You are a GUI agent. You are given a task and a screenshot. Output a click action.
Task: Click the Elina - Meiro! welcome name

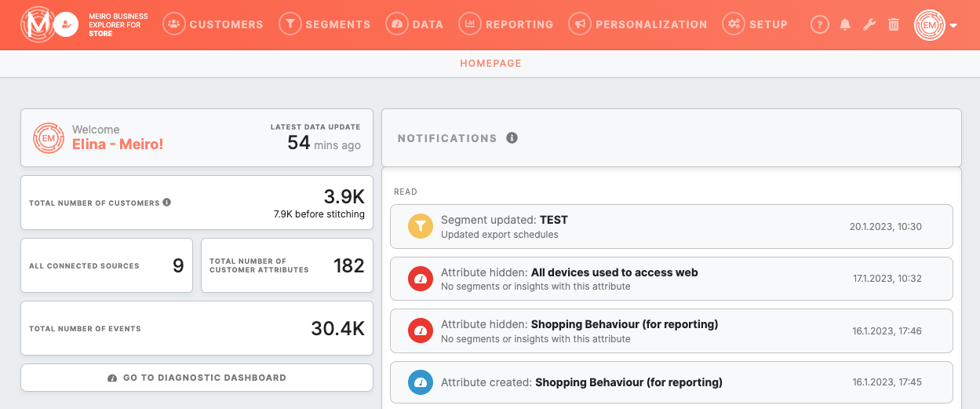click(118, 144)
